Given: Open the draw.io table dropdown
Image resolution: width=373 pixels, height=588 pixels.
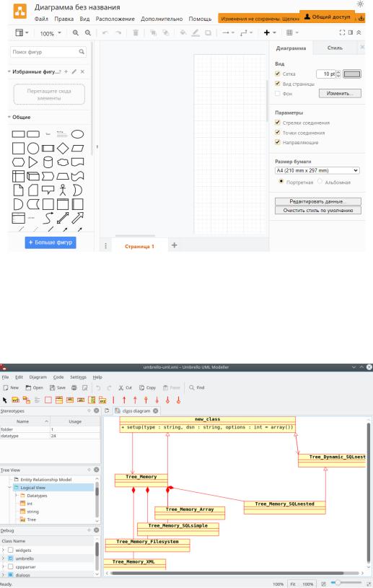Looking at the screenshot, I should click(x=292, y=33).
